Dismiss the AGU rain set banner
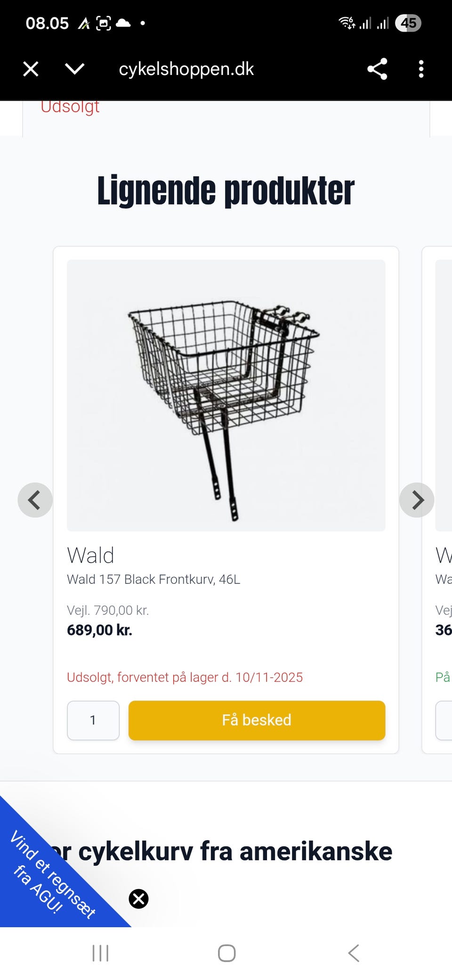Screen dimensions: 452x980 pyautogui.click(x=139, y=899)
